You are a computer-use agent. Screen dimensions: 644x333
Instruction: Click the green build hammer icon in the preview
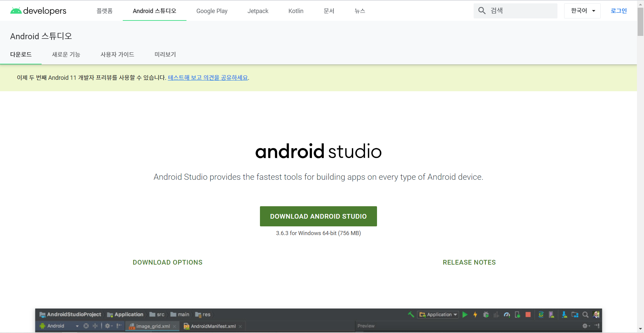411,314
